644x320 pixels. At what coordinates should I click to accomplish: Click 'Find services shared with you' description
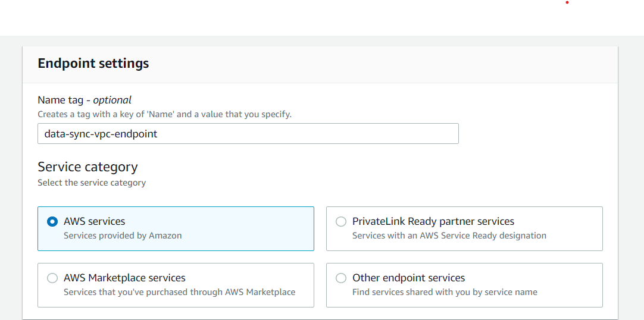445,293
